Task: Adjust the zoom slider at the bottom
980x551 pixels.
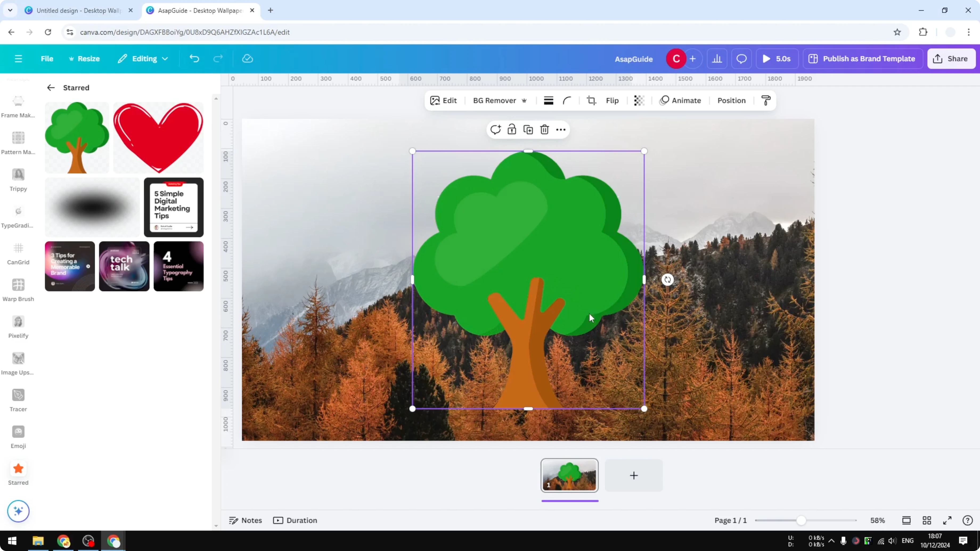Action: (x=802, y=520)
